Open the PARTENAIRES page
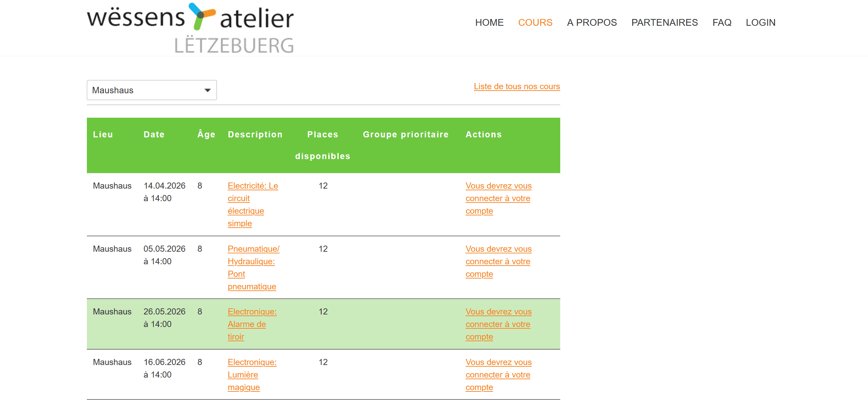This screenshot has width=868, height=404. (664, 22)
